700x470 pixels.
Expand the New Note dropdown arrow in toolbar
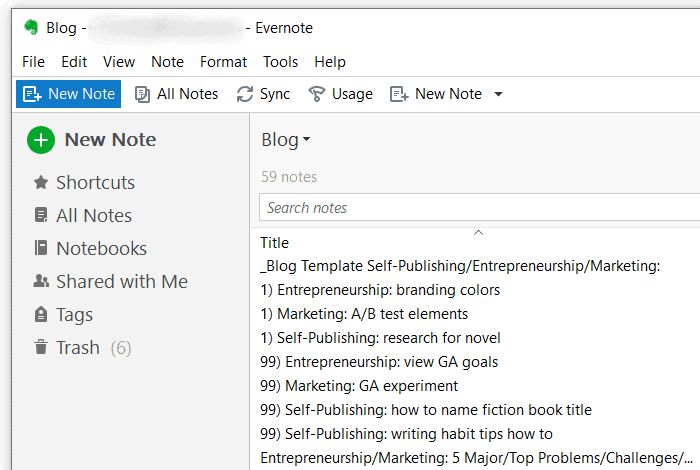[x=498, y=94]
